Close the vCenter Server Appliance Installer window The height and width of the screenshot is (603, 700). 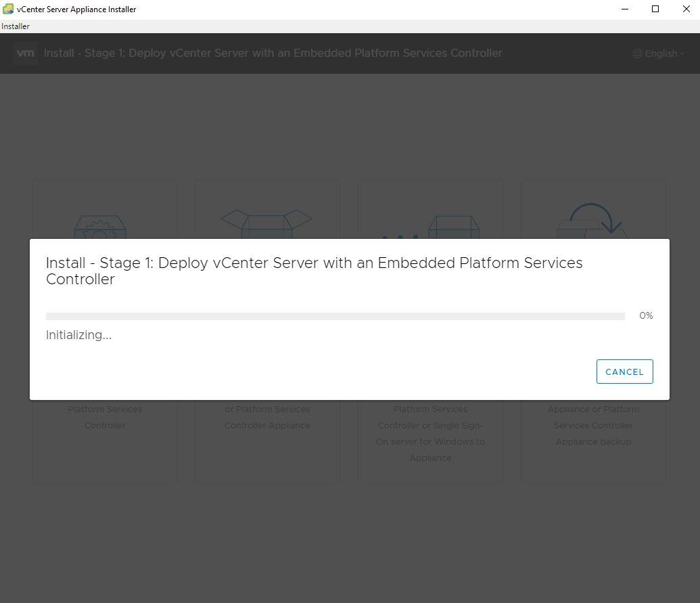[686, 9]
